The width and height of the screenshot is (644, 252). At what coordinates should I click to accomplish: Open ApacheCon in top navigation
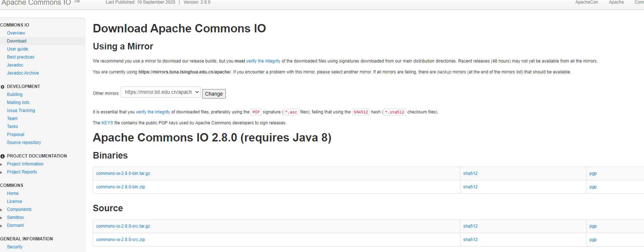point(586,2)
